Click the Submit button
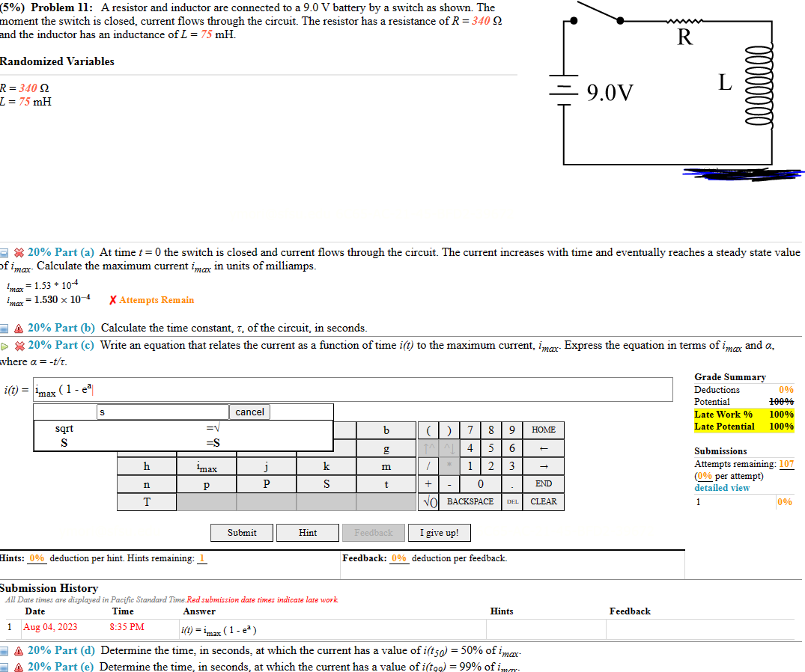Image resolution: width=805 pixels, height=672 pixels. point(241,532)
